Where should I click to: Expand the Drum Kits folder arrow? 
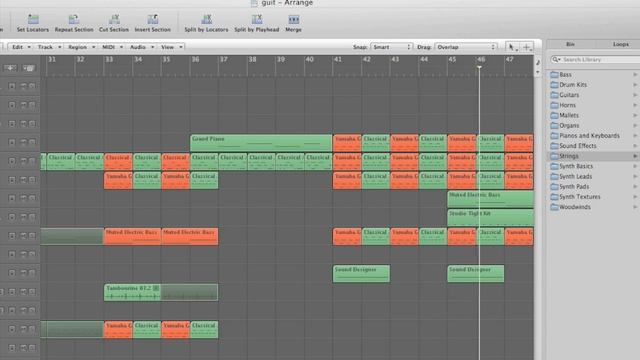[x=635, y=84]
